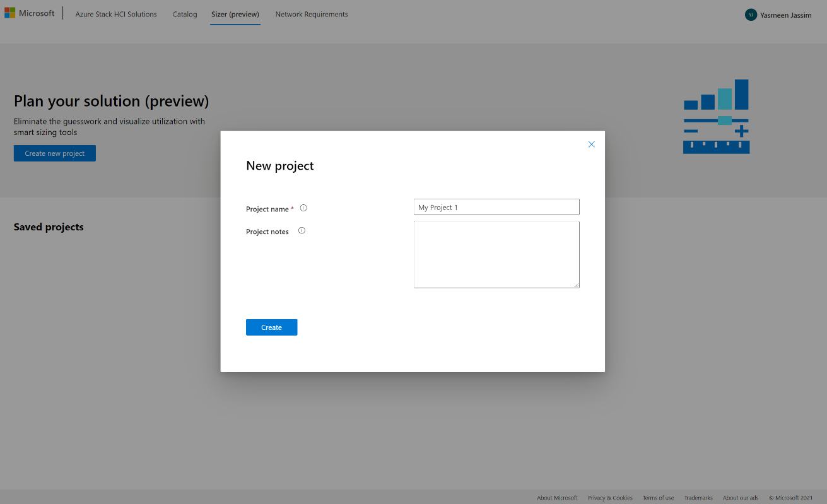Open the Terms of use link

[658, 498]
